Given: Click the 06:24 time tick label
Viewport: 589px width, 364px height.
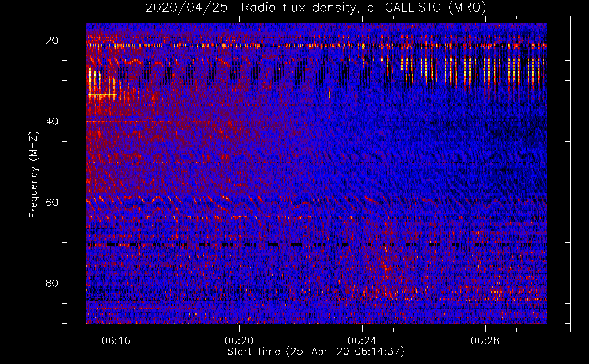Looking at the screenshot, I should pos(362,341).
